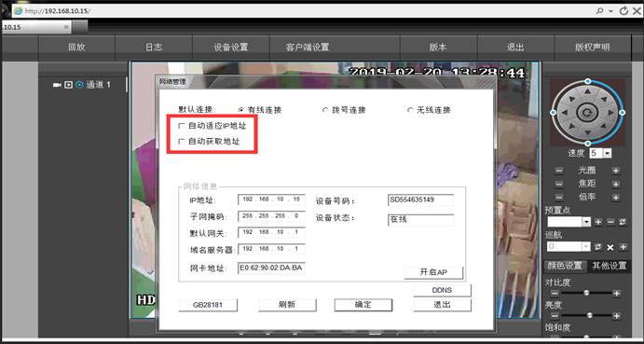Confirm network settings with 确定
Image resolution: width=644 pixels, height=344 pixels.
363,305
